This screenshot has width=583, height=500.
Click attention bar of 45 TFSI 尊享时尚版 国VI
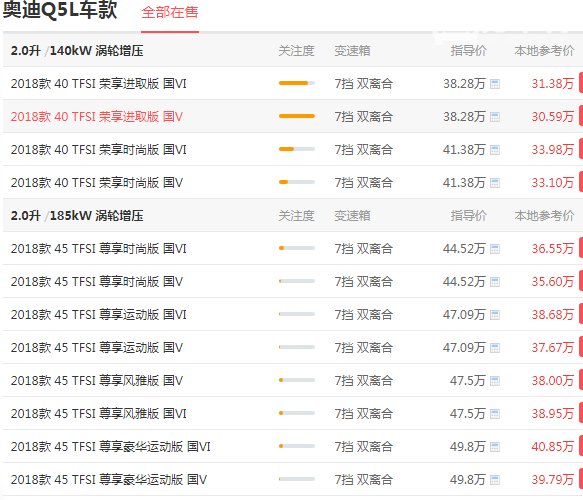click(x=297, y=248)
